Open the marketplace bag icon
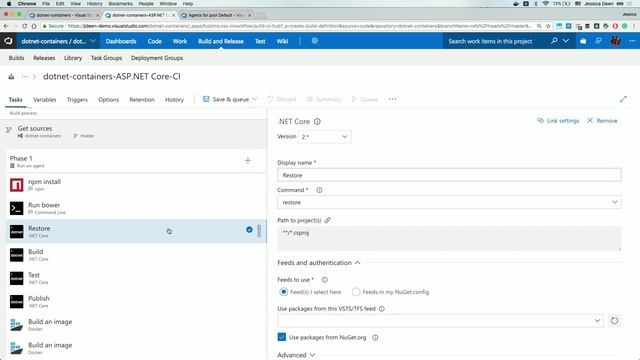This screenshot has width=640, height=360. (x=583, y=41)
